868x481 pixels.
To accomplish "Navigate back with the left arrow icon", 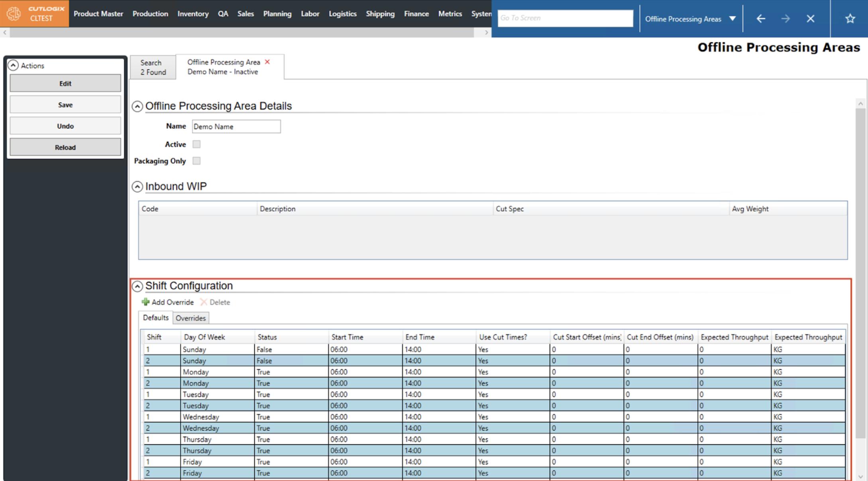I will point(761,18).
